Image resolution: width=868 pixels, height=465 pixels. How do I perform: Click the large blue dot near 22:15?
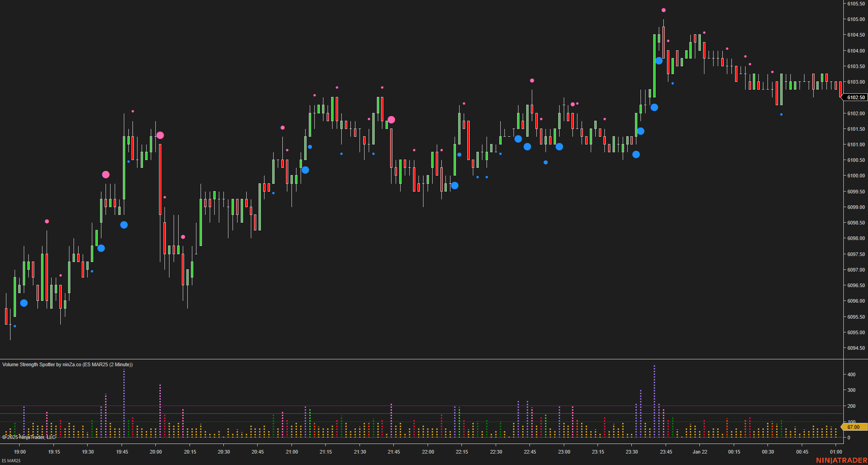[455, 185]
